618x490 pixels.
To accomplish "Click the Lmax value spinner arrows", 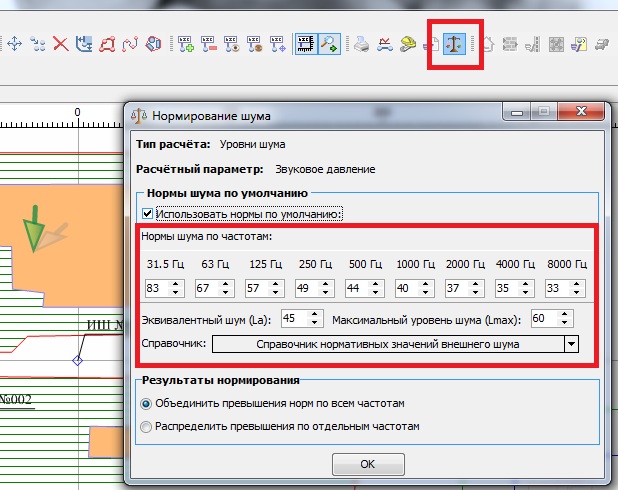I will 565,319.
